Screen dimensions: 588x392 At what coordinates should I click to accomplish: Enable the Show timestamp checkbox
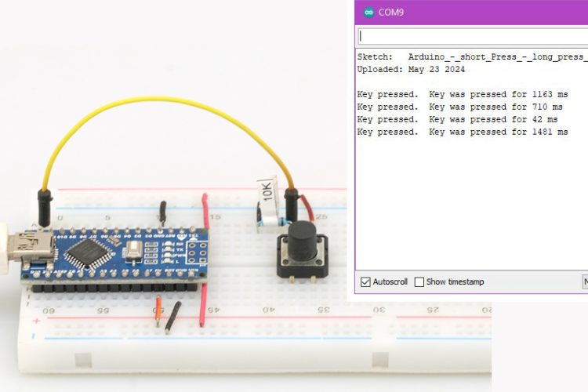coord(419,281)
